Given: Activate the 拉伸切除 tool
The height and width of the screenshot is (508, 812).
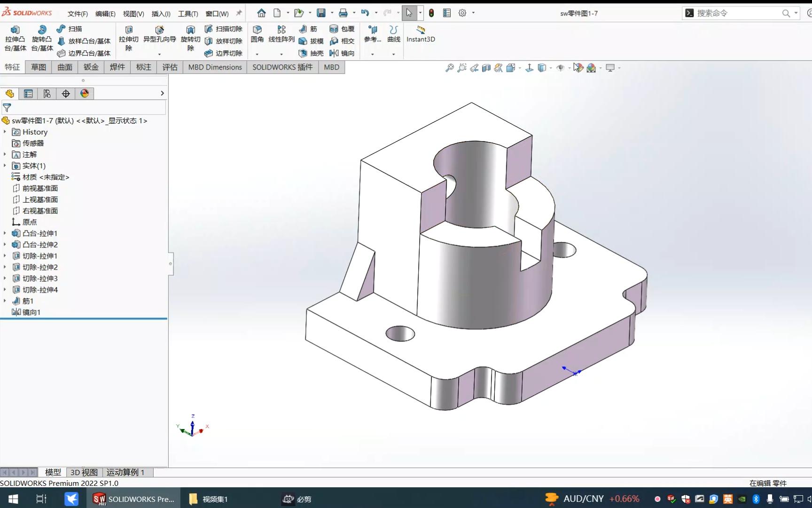Looking at the screenshot, I should point(129,40).
